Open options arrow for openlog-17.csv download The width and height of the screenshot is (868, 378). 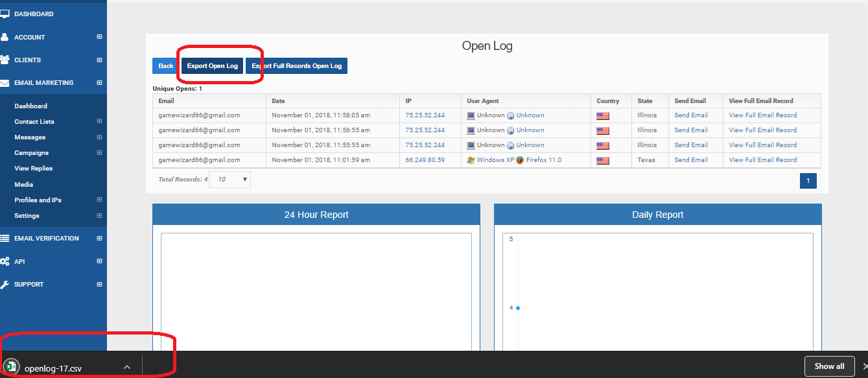(127, 367)
